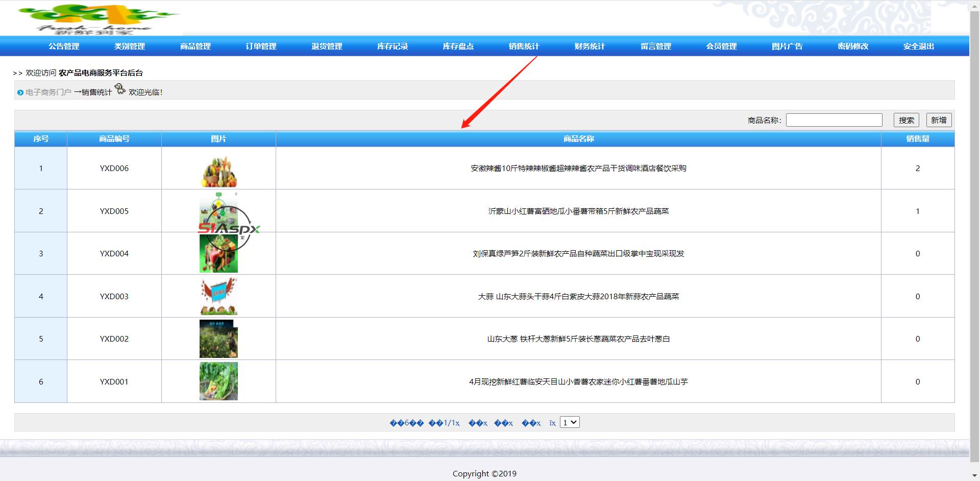Select 库存盘点 from the top navigation
This screenshot has width=980, height=481.
(458, 46)
